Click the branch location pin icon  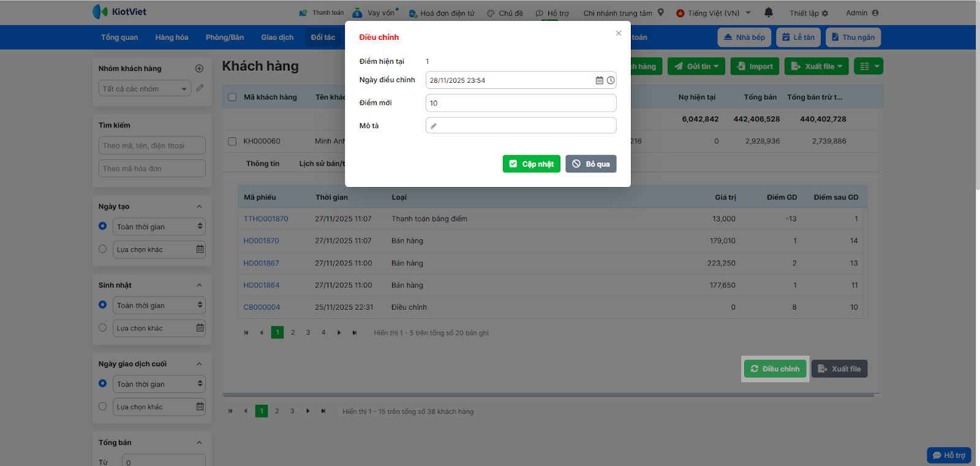[x=661, y=12]
